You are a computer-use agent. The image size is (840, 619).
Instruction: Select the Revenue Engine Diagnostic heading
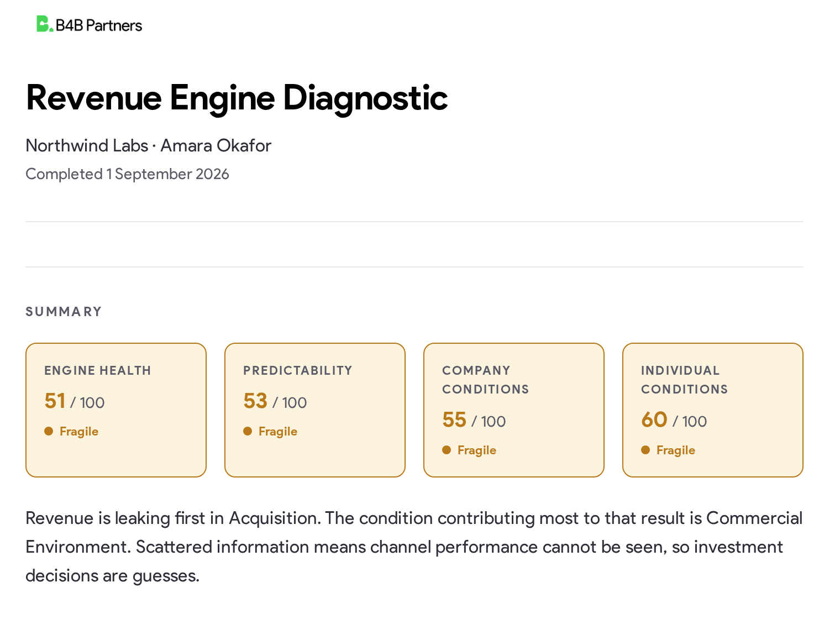pos(237,98)
